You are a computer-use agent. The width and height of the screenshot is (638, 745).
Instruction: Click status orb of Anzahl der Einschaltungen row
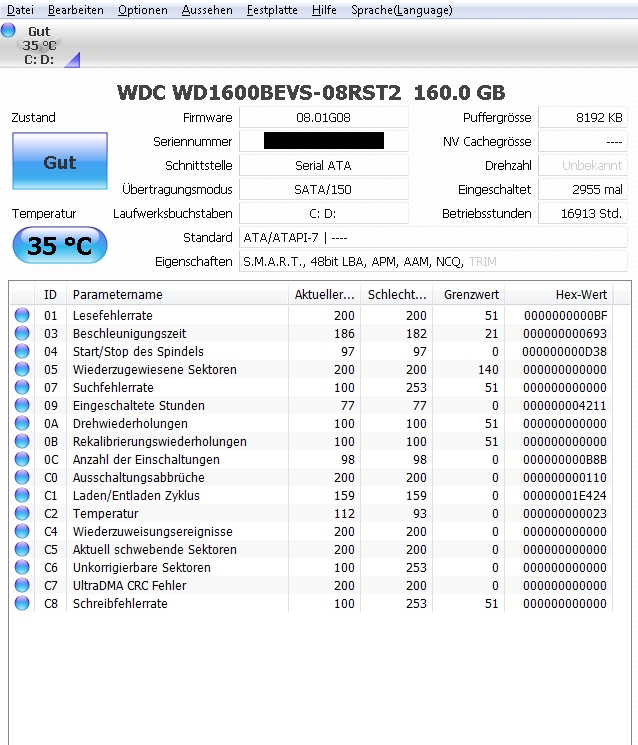22,459
